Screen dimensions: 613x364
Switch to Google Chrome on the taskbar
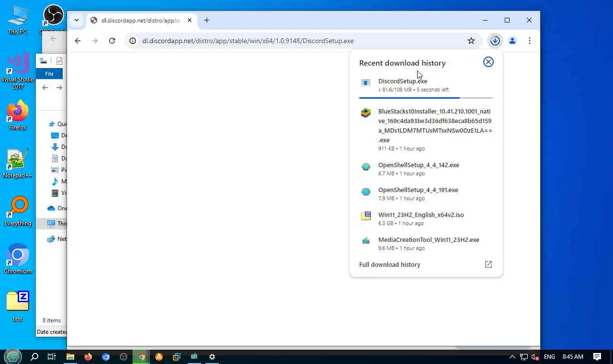coord(142,357)
